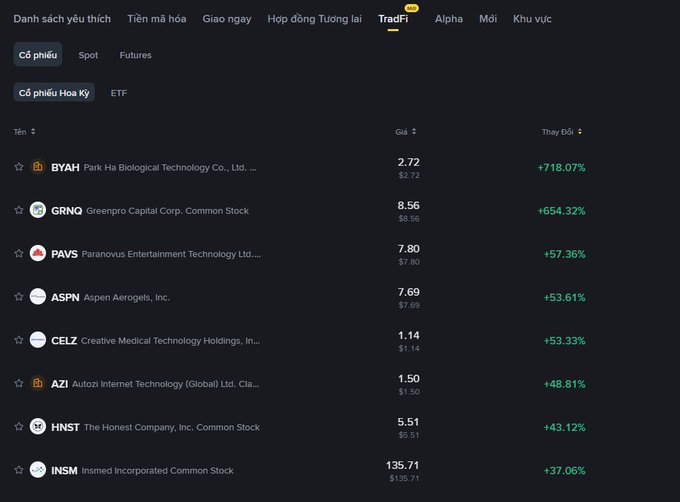The width and height of the screenshot is (680, 502).
Task: Select the Futures filter button
Action: click(x=136, y=55)
